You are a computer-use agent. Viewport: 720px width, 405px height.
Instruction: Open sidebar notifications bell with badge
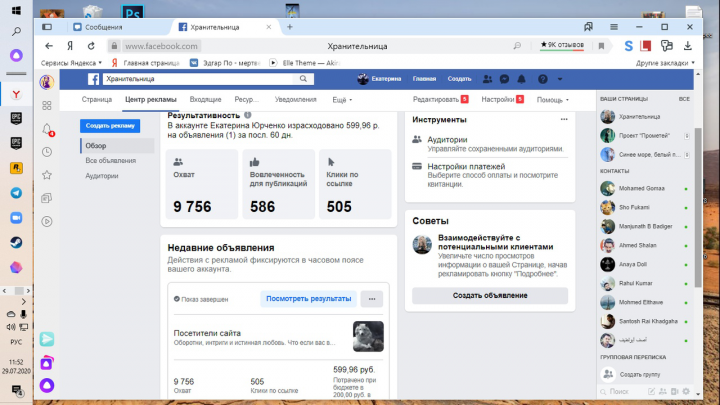(x=47, y=129)
